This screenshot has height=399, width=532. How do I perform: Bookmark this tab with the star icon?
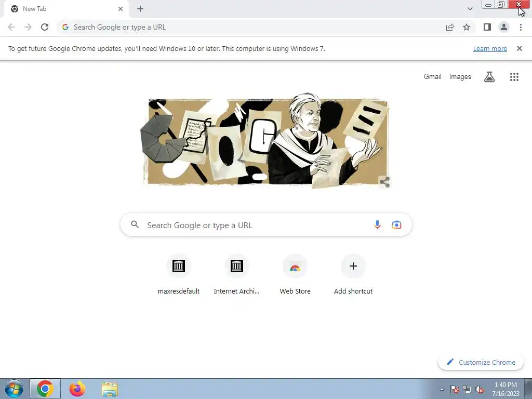467,27
